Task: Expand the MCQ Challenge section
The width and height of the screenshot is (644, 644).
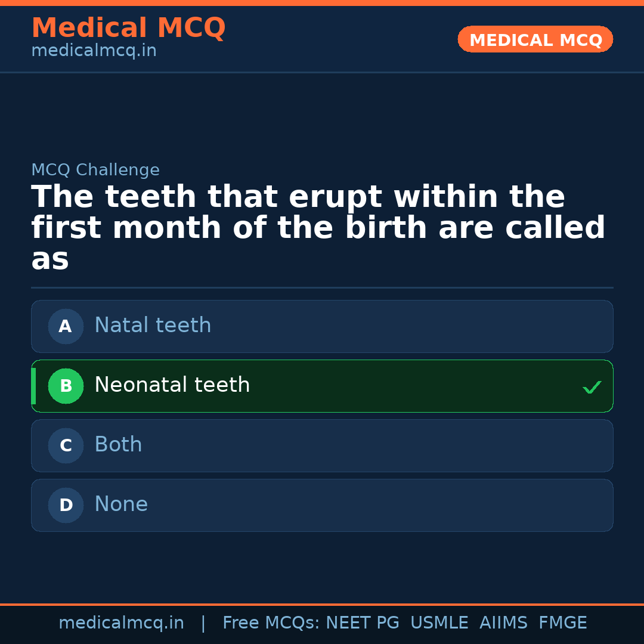Action: [95, 170]
